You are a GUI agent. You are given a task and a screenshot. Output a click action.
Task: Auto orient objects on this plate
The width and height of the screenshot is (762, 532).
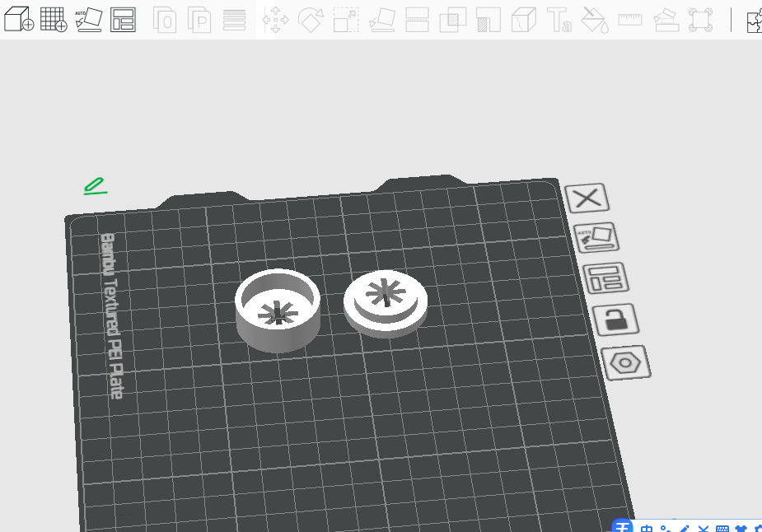596,237
